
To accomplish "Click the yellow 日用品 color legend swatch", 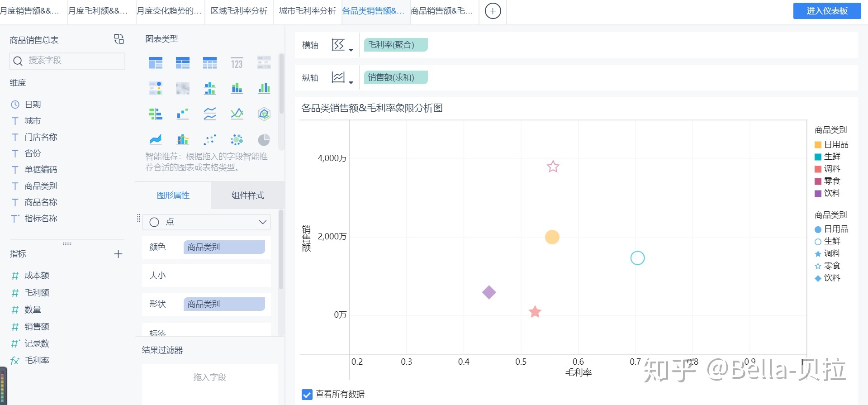I will 818,145.
